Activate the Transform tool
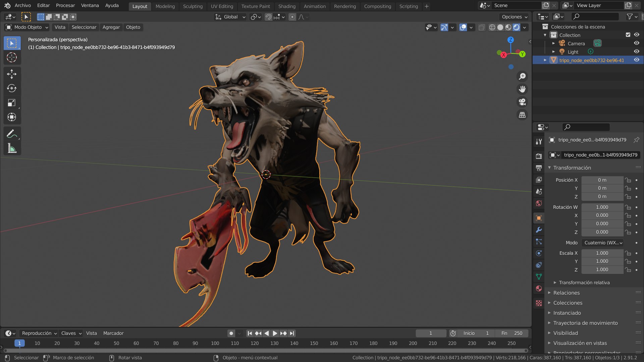Image resolution: width=644 pixels, height=362 pixels. click(12, 117)
